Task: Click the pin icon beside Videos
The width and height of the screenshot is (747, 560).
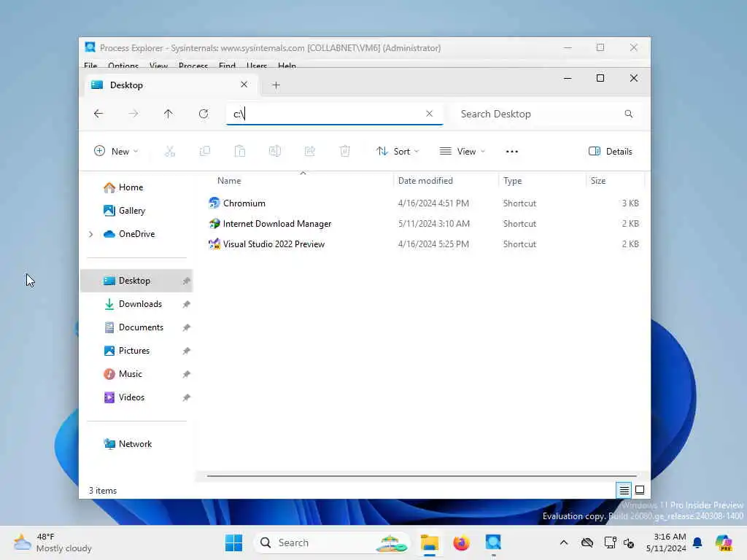Action: (x=186, y=397)
